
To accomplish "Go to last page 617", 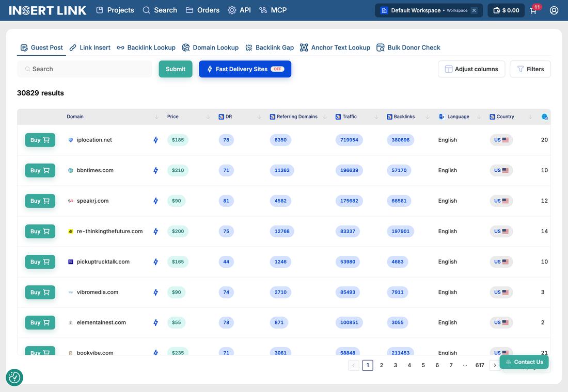I will (x=480, y=365).
